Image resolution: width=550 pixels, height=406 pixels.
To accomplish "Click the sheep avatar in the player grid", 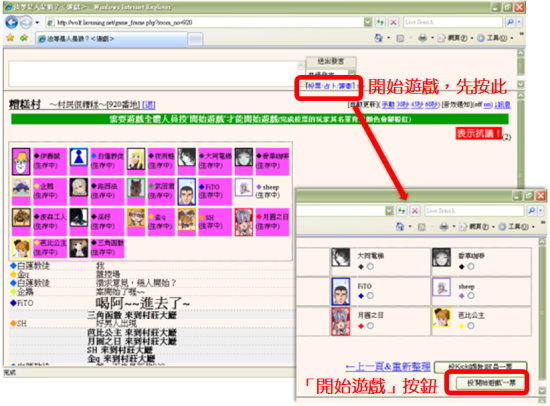I will 244,187.
